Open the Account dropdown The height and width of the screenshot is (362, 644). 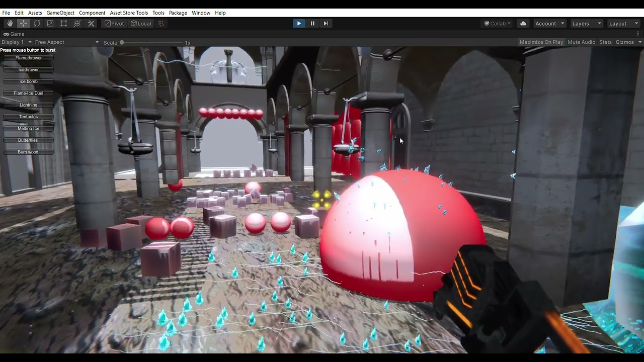[x=549, y=24]
